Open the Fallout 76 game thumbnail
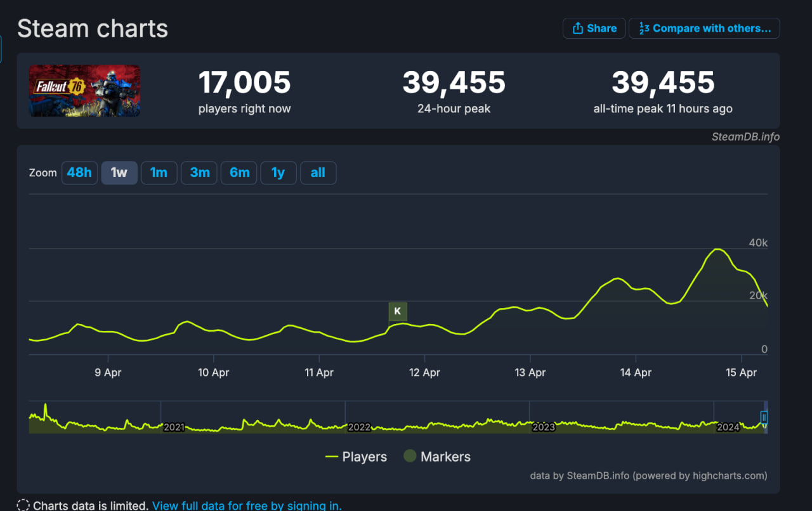 point(84,91)
